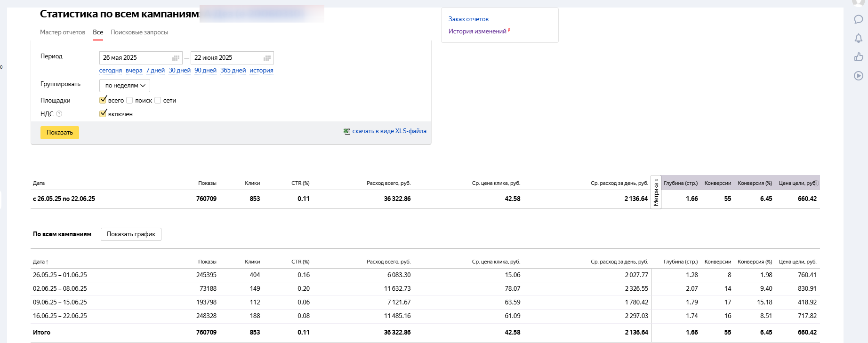Open calendar picker for end date
The image size is (868, 343).
coord(267,58)
